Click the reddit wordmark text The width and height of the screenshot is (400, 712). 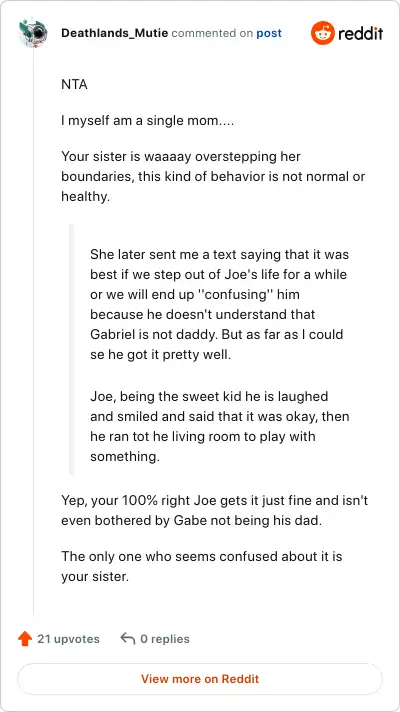click(361, 33)
